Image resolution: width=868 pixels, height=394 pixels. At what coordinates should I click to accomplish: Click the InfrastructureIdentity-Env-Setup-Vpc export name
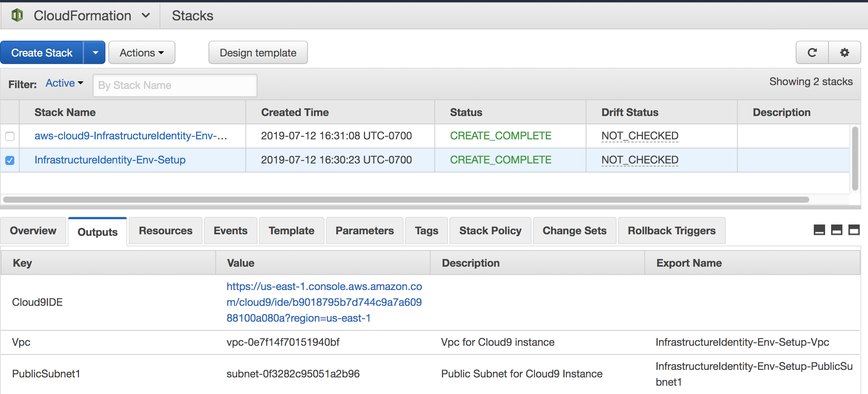(742, 342)
